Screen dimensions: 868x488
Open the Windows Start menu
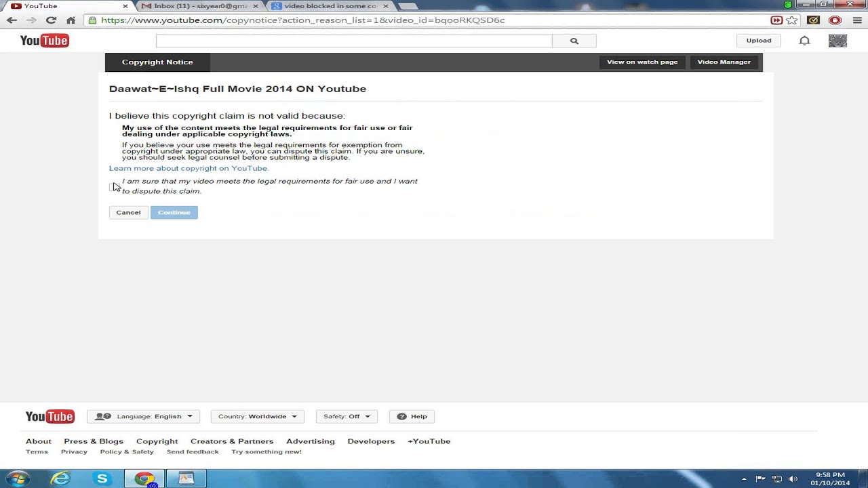click(18, 479)
